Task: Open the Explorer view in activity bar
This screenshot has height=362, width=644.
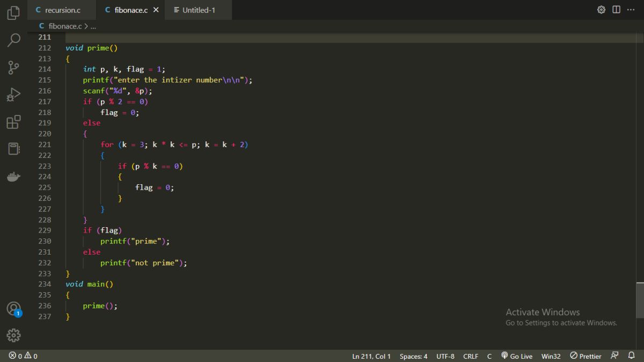Action: [x=13, y=12]
